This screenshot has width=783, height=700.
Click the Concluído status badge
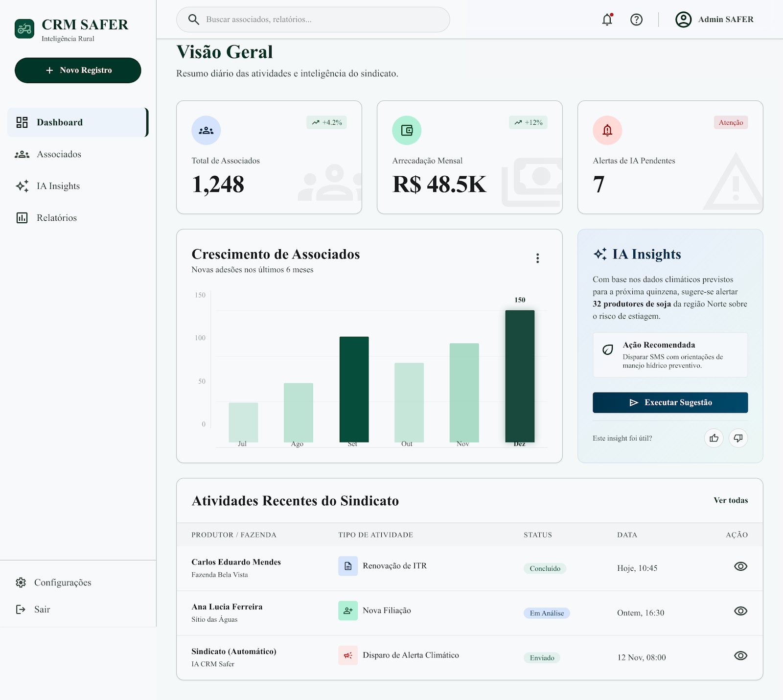[x=545, y=568]
